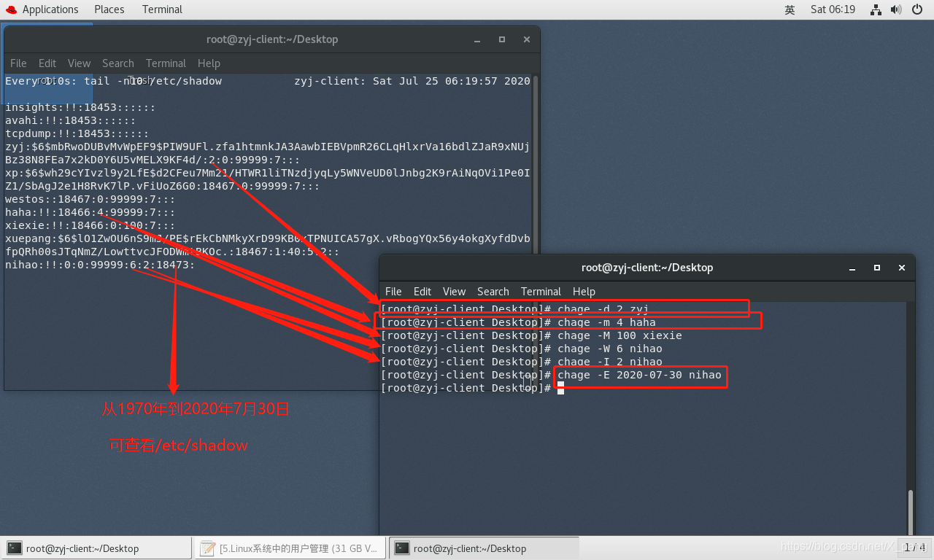Open File menu in the back terminal window
934x560 pixels.
(18, 63)
